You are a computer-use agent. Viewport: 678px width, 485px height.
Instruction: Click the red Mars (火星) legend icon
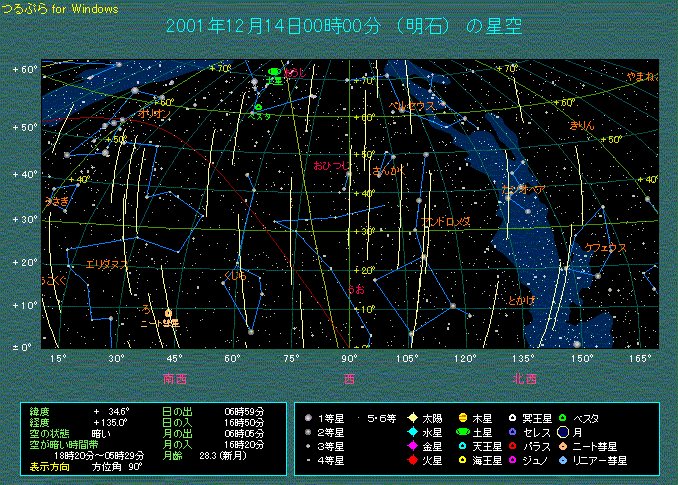[412, 460]
